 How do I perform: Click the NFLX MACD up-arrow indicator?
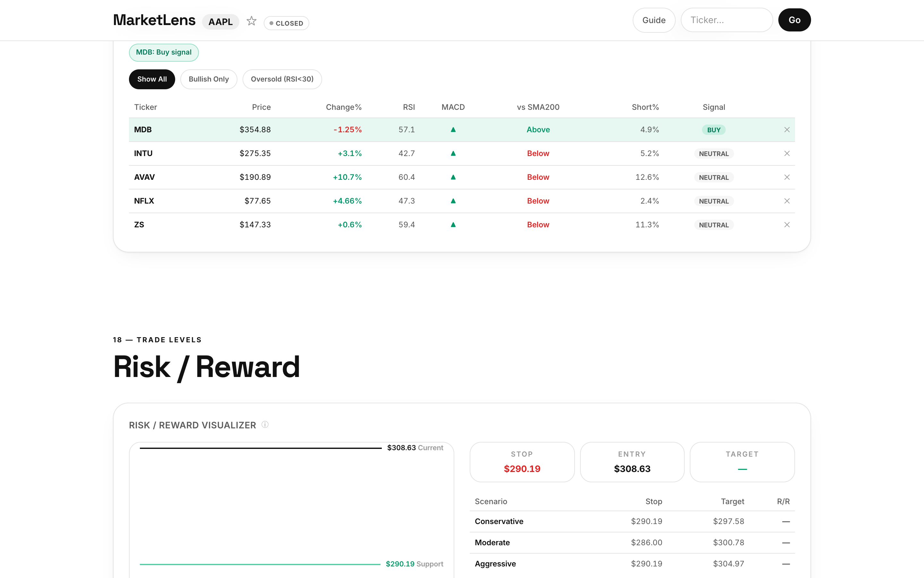(453, 201)
